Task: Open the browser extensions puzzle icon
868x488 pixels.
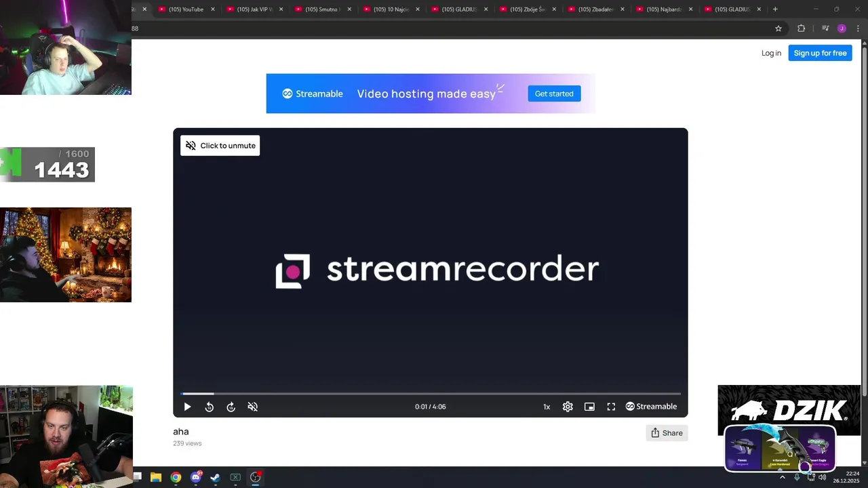Action: [x=801, y=28]
